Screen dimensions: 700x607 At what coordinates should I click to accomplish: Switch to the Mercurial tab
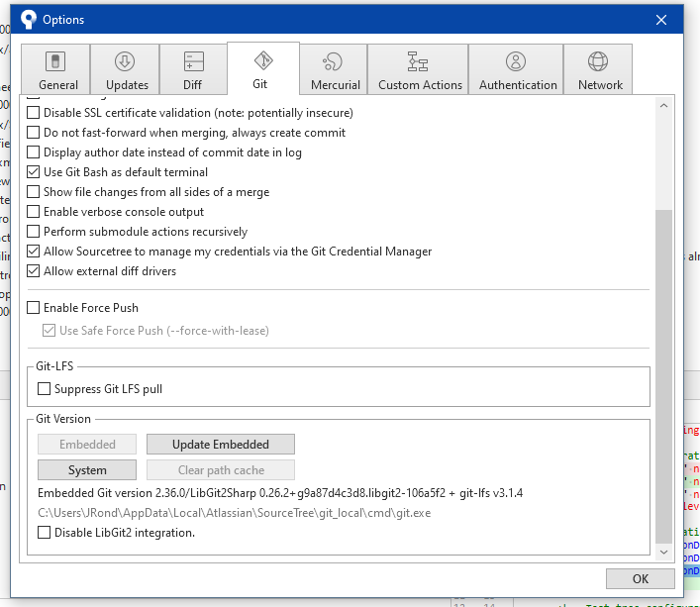pos(333,69)
